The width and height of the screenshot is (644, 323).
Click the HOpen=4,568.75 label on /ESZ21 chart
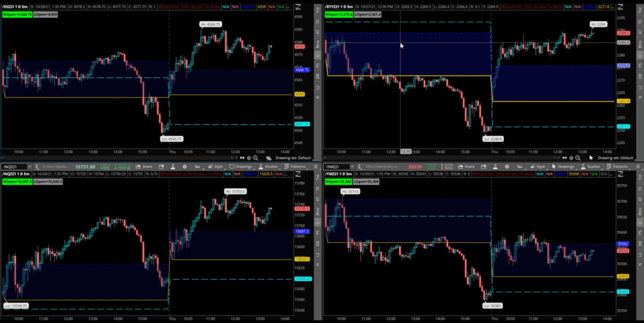pyautogui.click(x=17, y=14)
